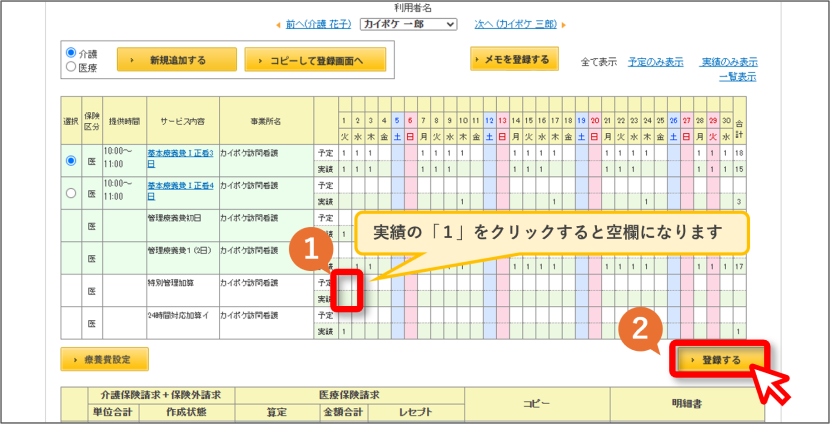Click the orange left arrow beside 前へ
This screenshot has width=830, height=424.
[279, 25]
